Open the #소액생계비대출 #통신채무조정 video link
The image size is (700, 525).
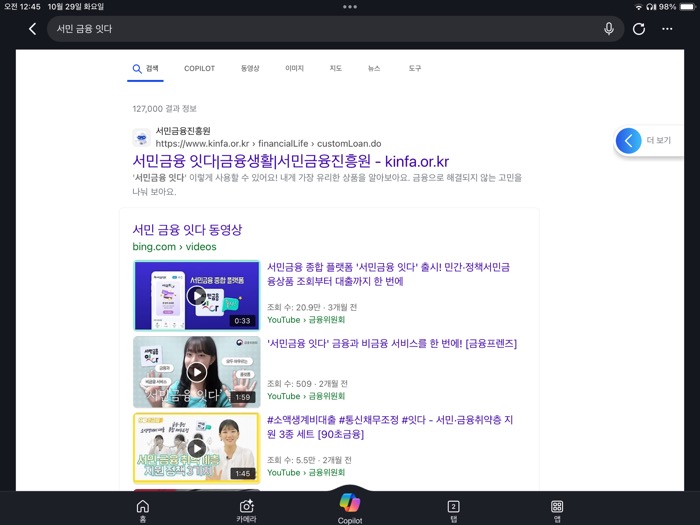[390, 427]
